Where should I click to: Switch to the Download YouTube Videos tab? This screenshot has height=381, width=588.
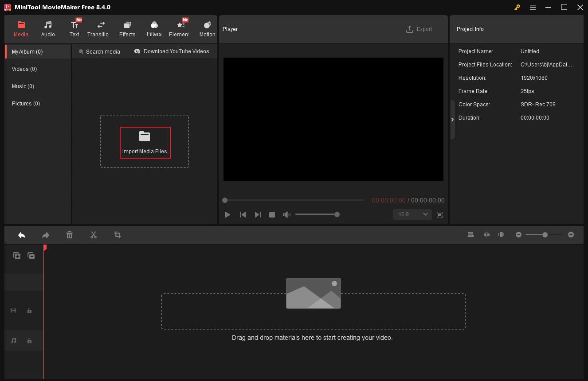coord(172,51)
